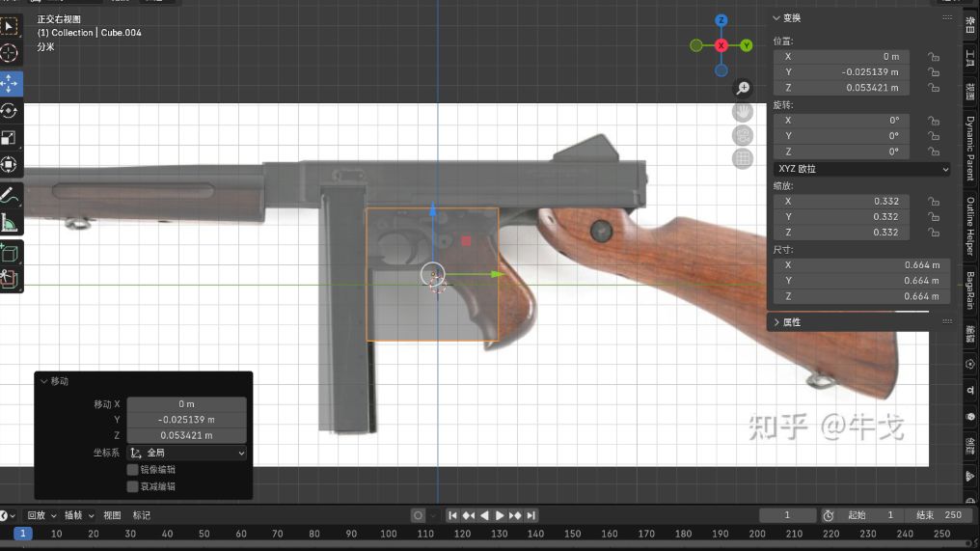980x551 pixels.
Task: Open the 回放 playback dropdown
Action: (41, 515)
